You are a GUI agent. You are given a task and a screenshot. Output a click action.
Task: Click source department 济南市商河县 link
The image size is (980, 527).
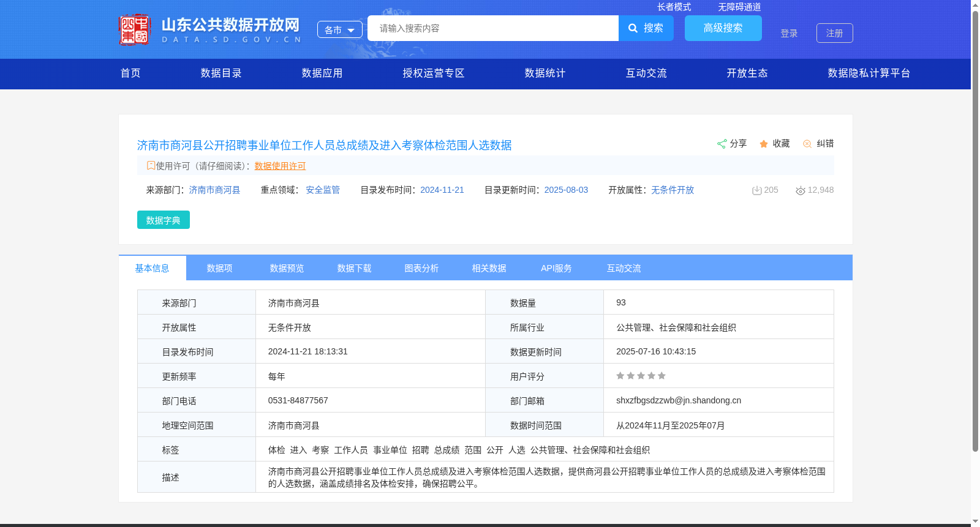(214, 190)
